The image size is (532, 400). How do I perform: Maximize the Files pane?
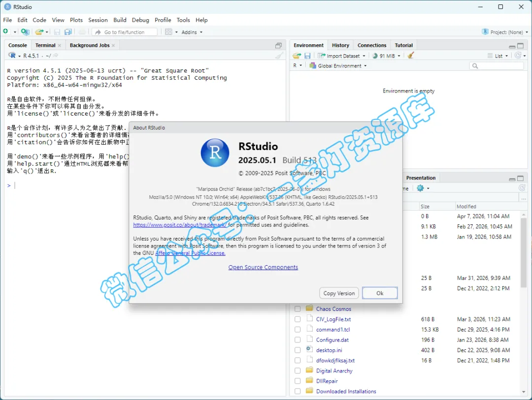pyautogui.click(x=521, y=178)
